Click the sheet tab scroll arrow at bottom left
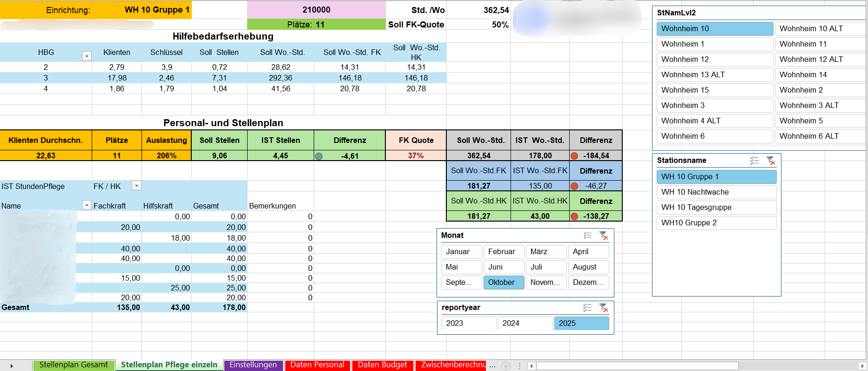Image resolution: width=868 pixels, height=371 pixels. pyautogui.click(x=12, y=366)
